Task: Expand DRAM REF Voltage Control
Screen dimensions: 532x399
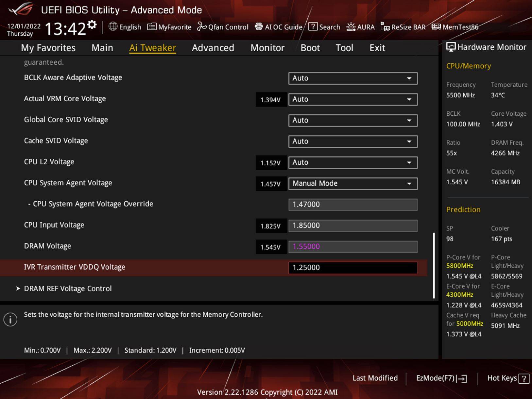Action: (68, 288)
